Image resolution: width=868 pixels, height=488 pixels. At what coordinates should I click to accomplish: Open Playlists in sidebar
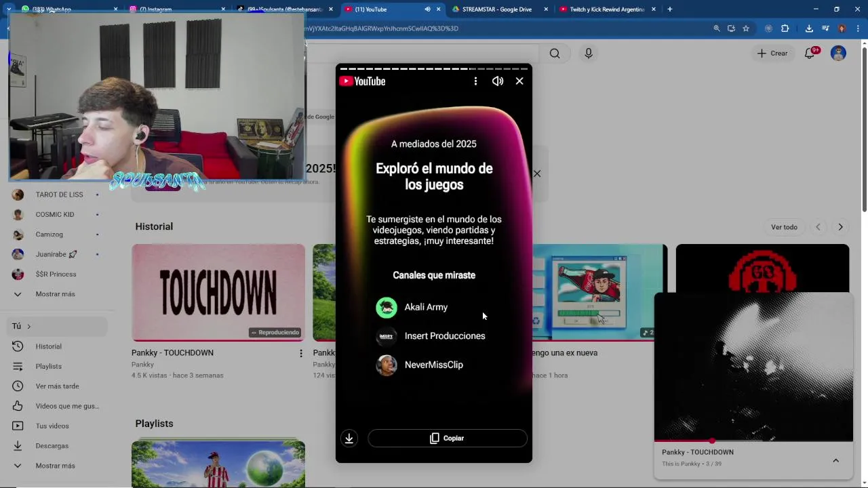click(48, 366)
